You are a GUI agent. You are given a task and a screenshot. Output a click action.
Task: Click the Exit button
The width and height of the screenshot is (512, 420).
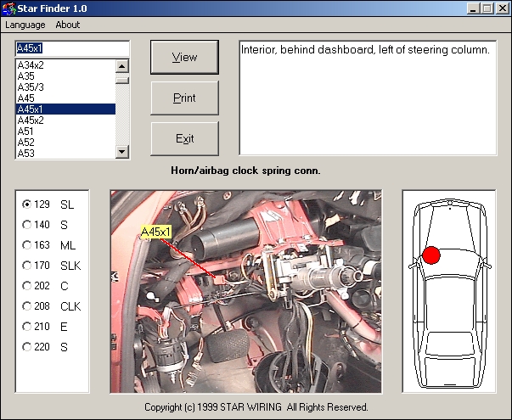click(184, 138)
